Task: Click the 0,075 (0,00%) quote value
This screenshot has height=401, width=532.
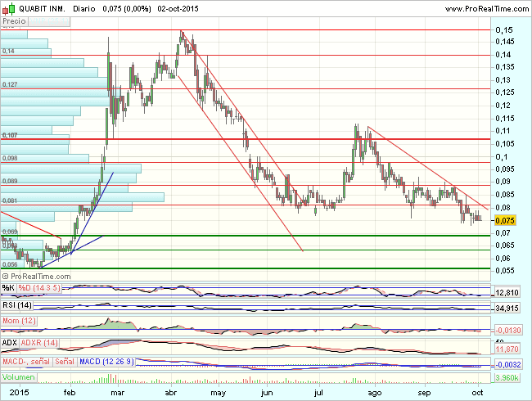Action: tap(127, 9)
